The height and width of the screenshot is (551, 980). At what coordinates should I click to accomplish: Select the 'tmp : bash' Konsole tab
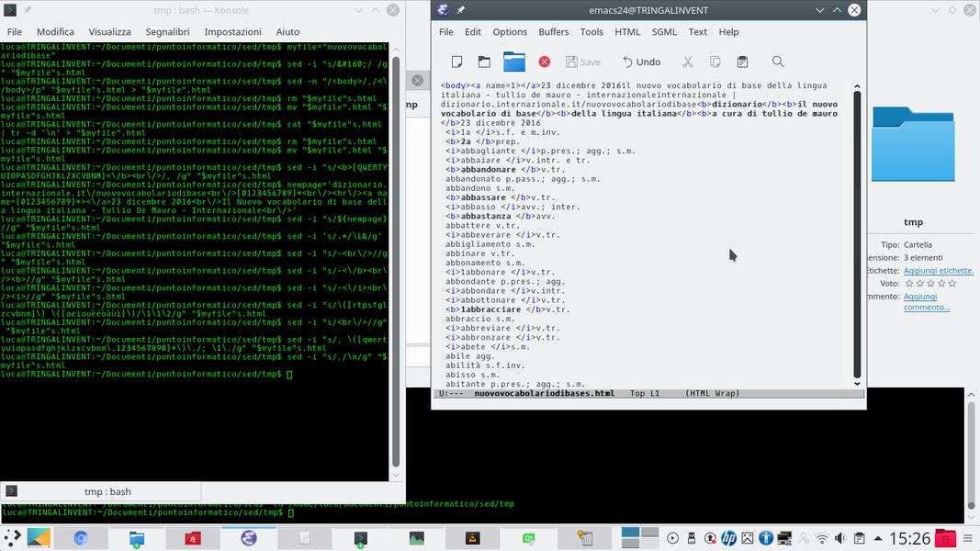(107, 491)
